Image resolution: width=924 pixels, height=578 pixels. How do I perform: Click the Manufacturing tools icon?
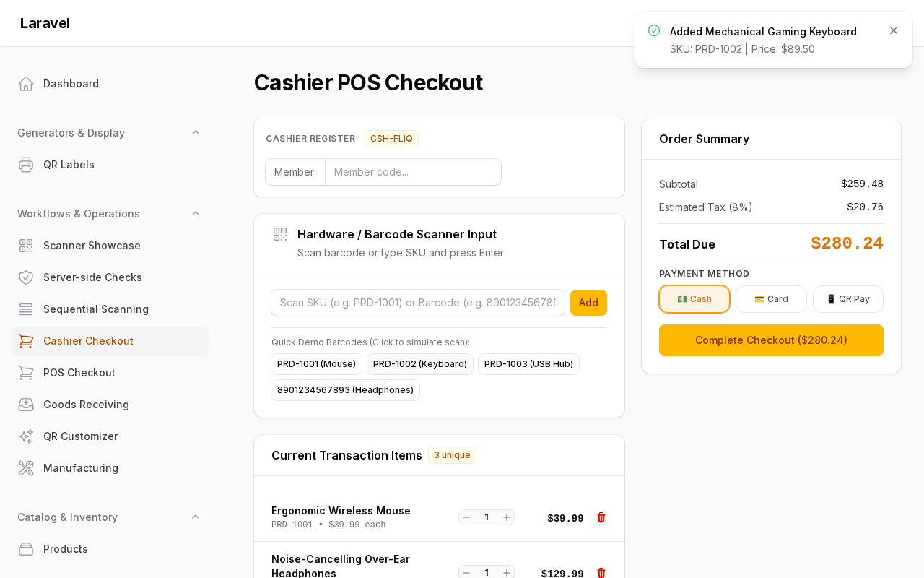point(26,468)
